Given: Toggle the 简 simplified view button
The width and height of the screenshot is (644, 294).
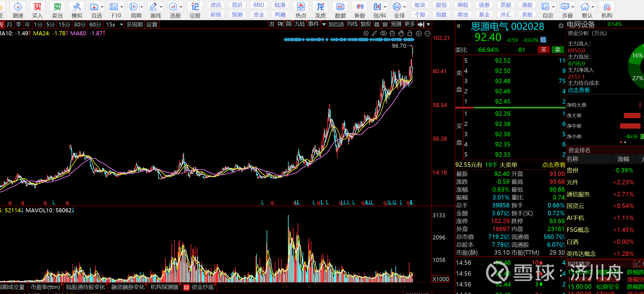Looking at the screenshot, I should pyautogui.click(x=289, y=24).
